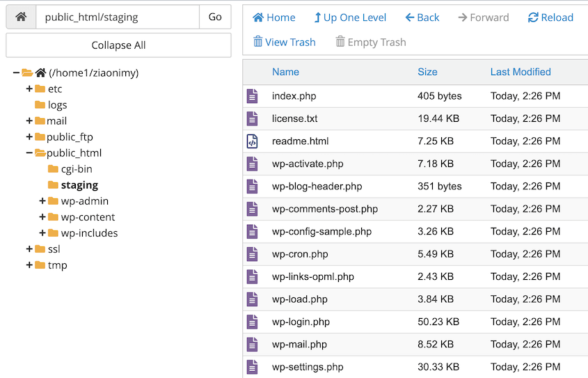
Task: Select the staging folder in tree
Action: tap(79, 185)
